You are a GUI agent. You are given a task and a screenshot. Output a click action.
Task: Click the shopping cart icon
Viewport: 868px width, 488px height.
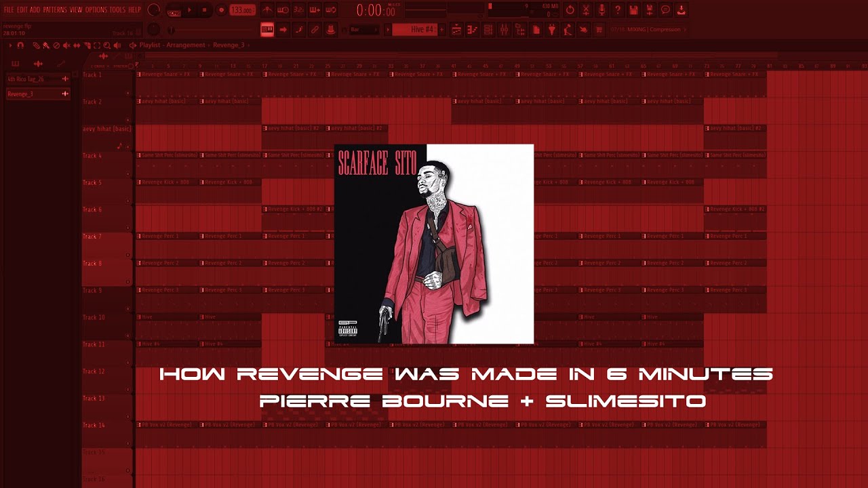599,30
